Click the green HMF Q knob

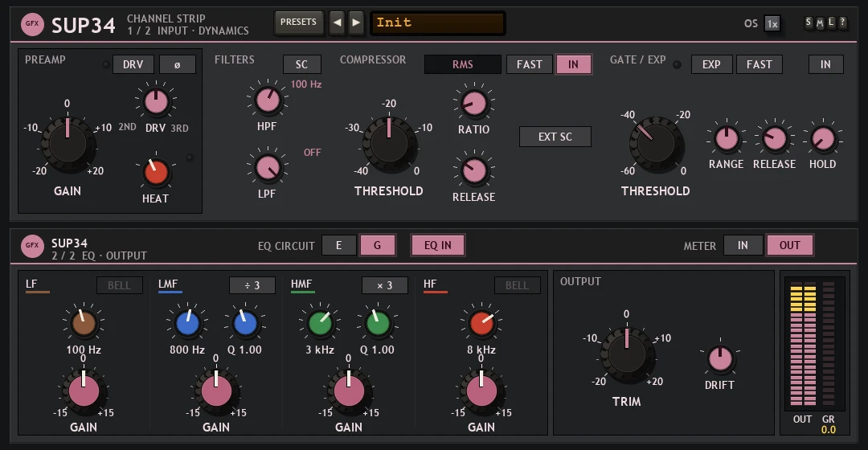[x=378, y=324]
